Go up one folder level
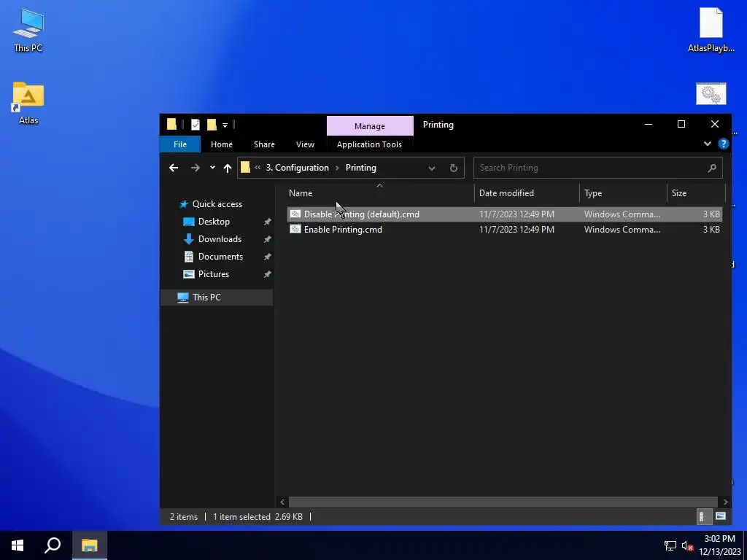This screenshot has width=747, height=560. [228, 168]
